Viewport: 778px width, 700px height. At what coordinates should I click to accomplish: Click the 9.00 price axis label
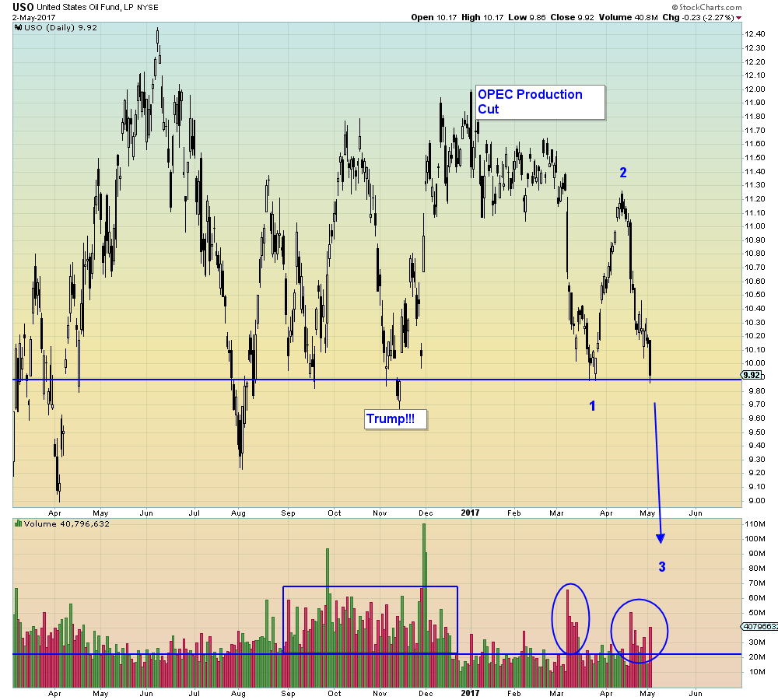[x=756, y=500]
